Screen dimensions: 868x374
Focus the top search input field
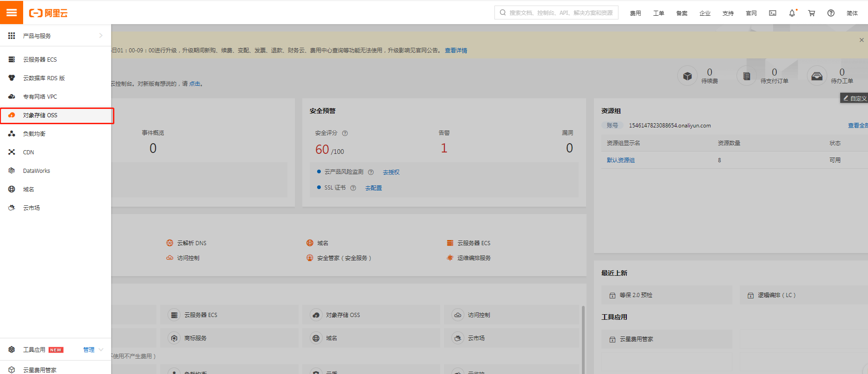[556, 13]
